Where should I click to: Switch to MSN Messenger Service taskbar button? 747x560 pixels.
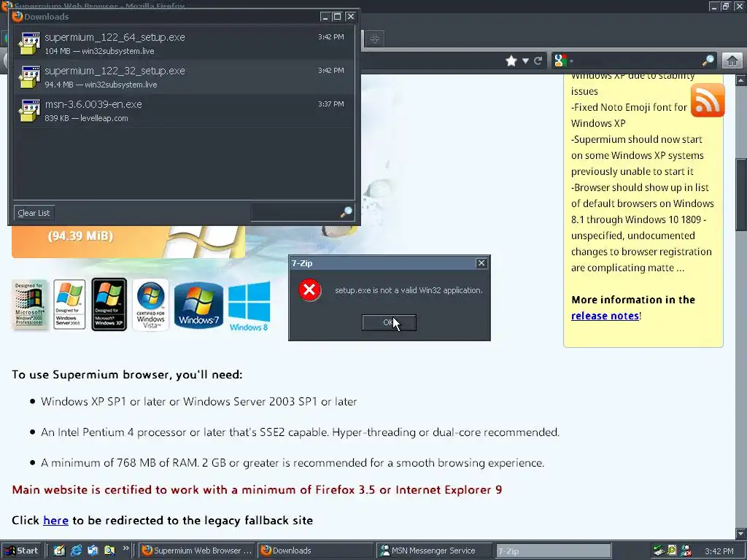434,551
